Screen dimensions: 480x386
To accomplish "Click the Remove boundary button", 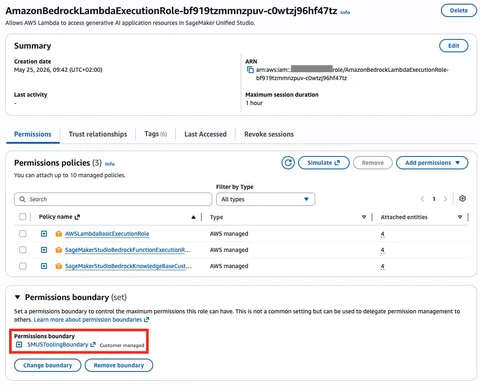I will click(119, 365).
